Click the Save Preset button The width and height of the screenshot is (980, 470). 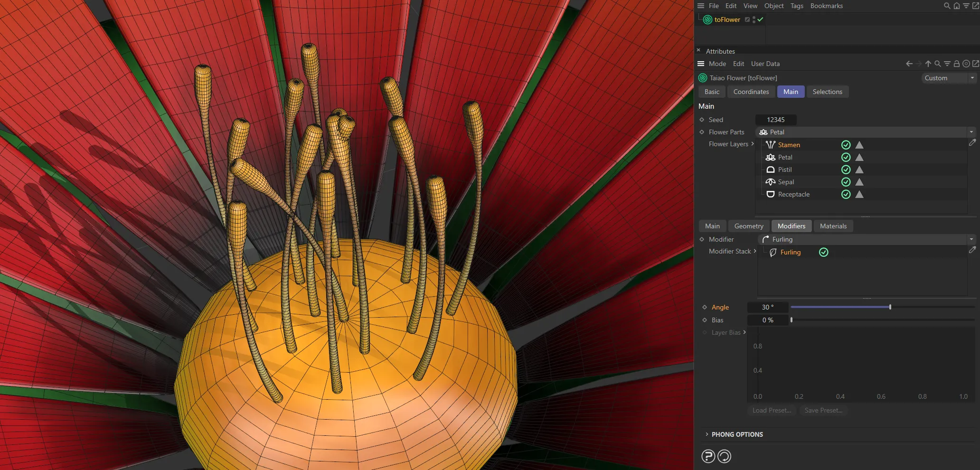(823, 410)
